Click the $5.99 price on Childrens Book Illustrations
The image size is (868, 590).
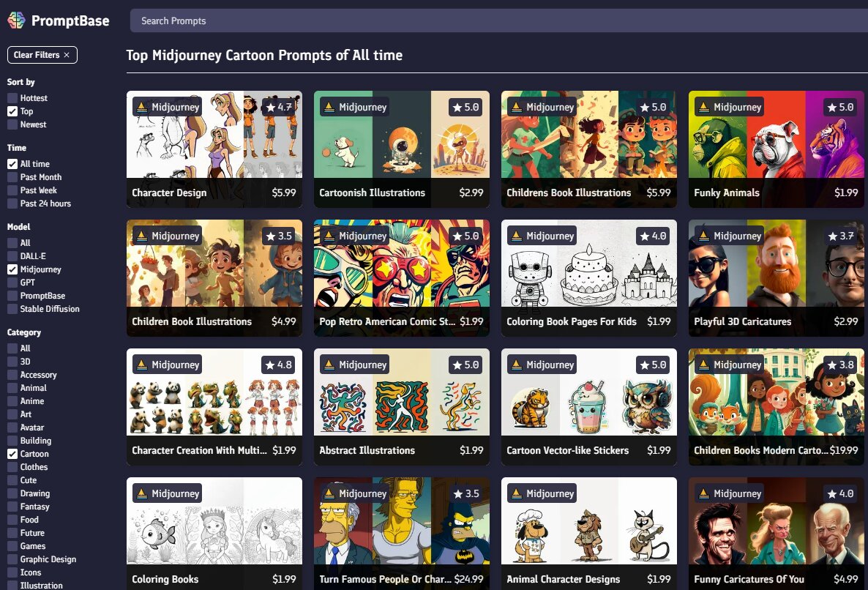pos(659,193)
